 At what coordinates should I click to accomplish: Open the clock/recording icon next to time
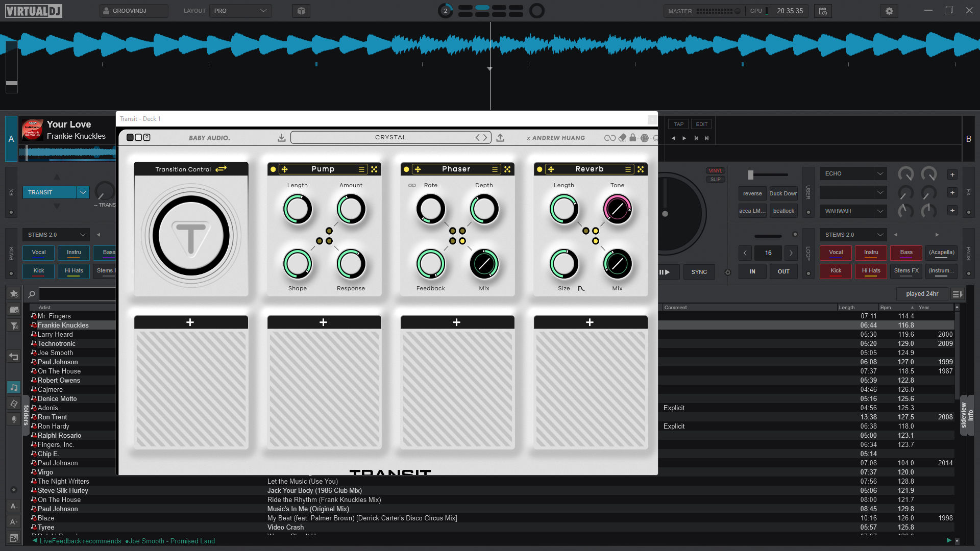pyautogui.click(x=823, y=11)
